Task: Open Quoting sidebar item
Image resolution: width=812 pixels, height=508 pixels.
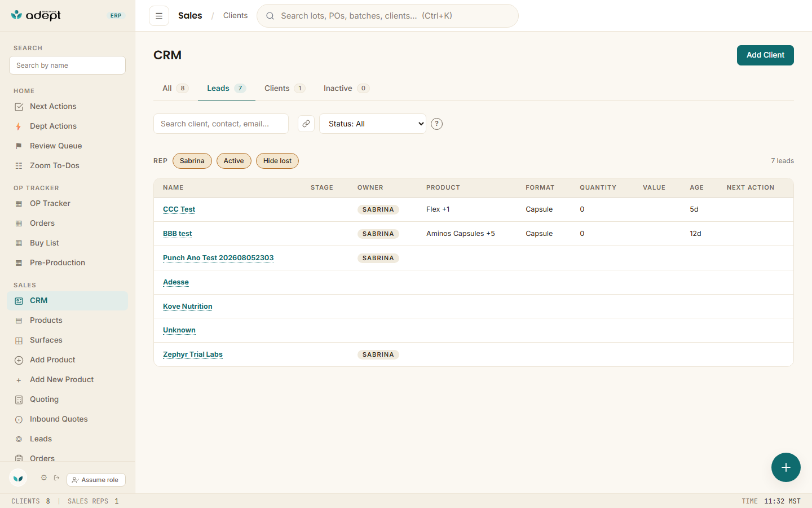Action: coord(68,399)
